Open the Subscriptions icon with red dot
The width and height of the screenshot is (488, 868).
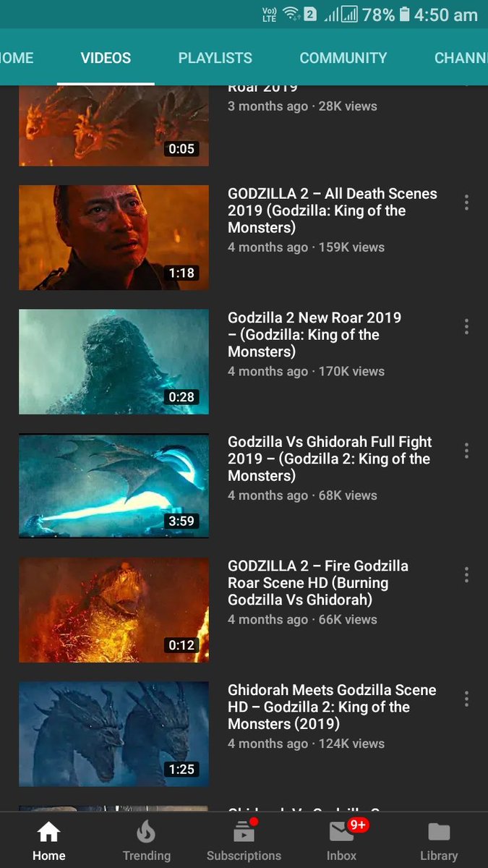(244, 842)
